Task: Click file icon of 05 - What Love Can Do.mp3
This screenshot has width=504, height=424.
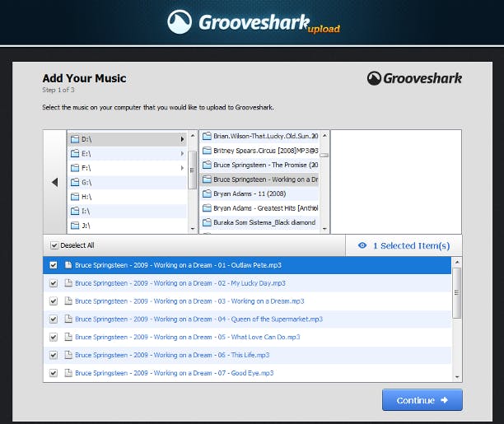Action: coord(68,337)
